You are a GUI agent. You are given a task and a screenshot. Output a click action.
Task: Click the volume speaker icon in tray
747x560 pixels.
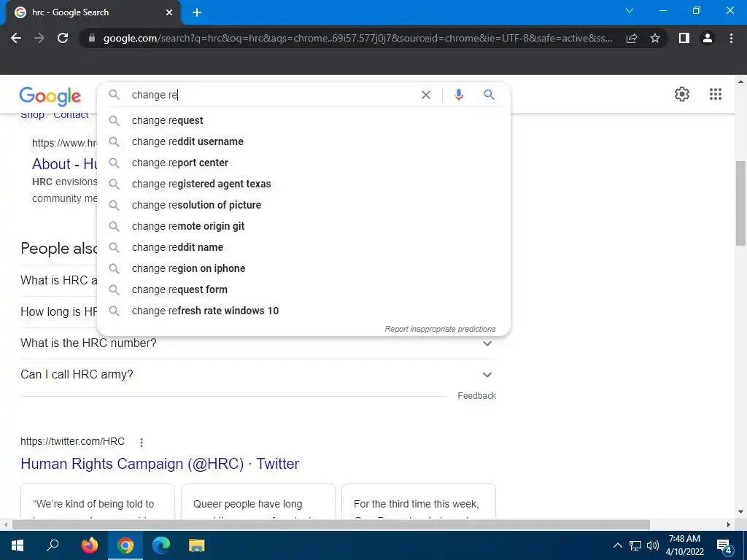[x=653, y=545]
